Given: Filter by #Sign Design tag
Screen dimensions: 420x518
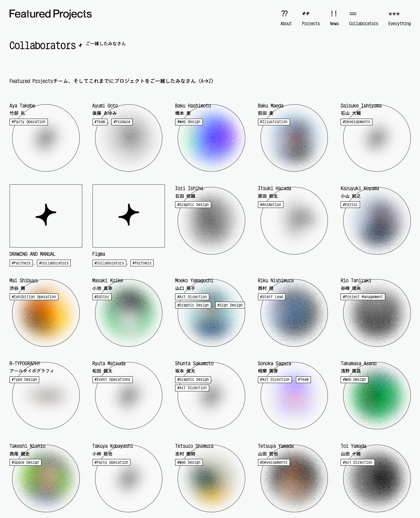Looking at the screenshot, I should 230,305.
